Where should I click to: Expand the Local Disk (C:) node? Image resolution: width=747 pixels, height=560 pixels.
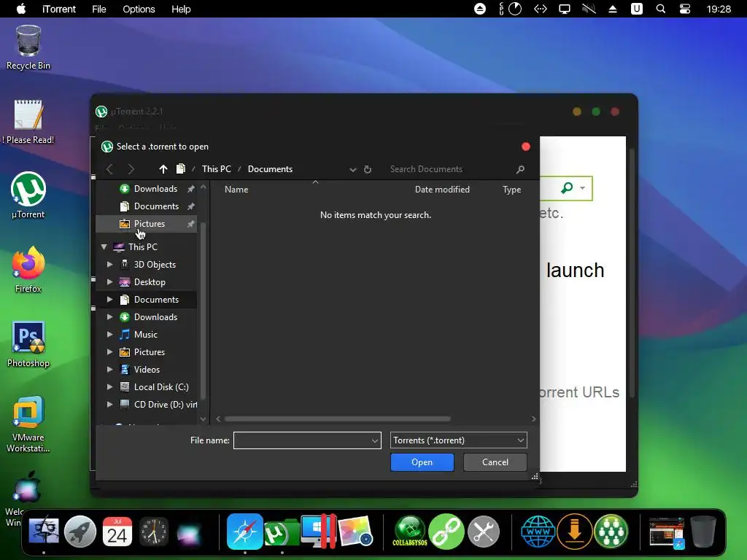(109, 387)
